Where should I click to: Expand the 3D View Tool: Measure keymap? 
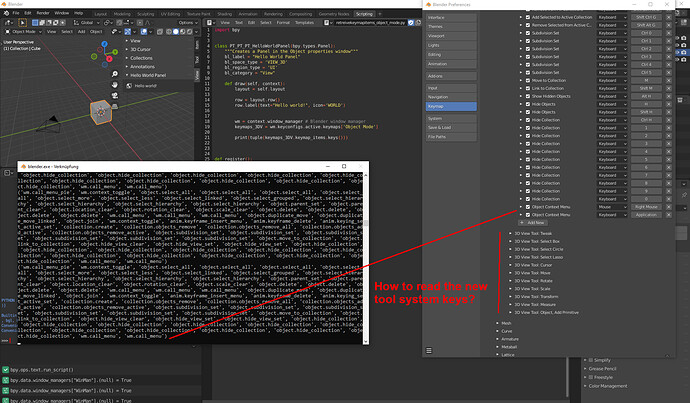tap(535, 304)
